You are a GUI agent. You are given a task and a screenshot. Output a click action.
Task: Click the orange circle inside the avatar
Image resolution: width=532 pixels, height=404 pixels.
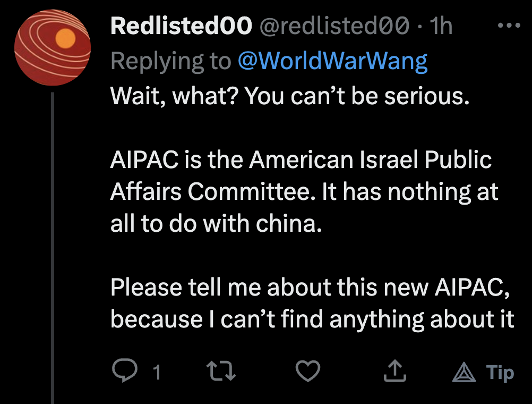65,39
